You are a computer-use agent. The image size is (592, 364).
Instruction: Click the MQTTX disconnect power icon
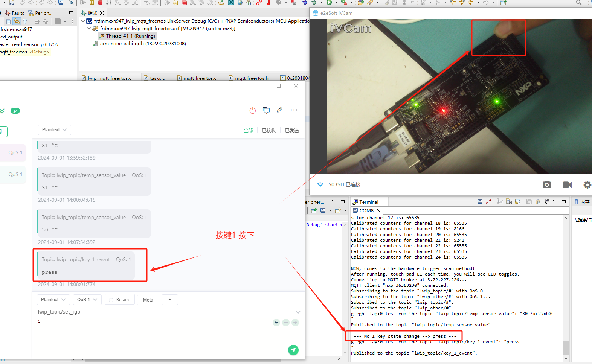[x=253, y=110]
